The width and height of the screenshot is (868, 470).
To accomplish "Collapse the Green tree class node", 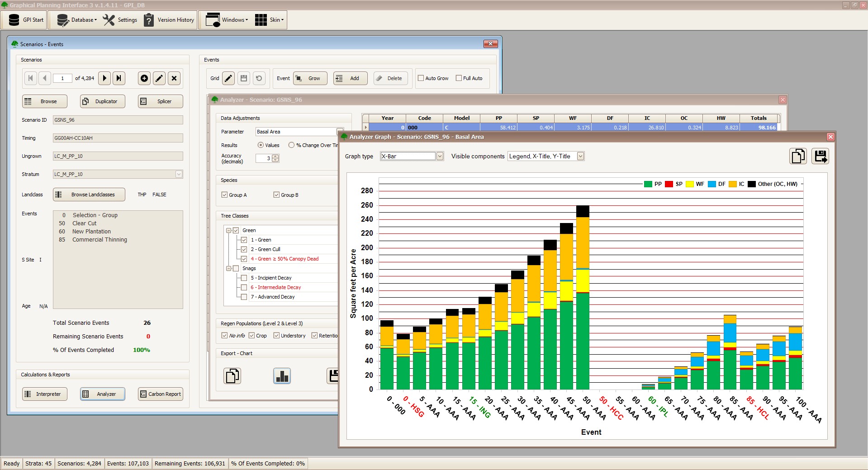I will point(229,230).
